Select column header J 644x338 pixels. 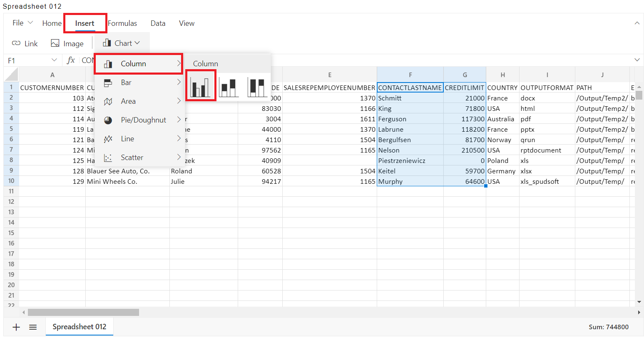602,75
